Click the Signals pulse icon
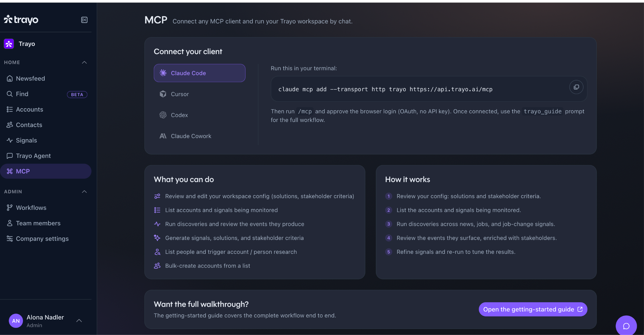Screen dimensions: 644x335 [x=10, y=140]
